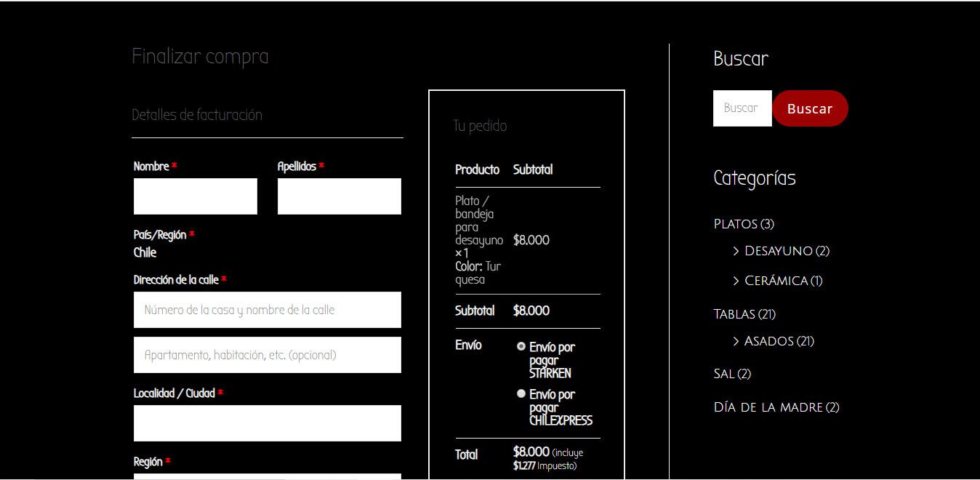Image resolution: width=980 pixels, height=480 pixels.
Task: Click the chevron beside Asados
Action: (736, 341)
